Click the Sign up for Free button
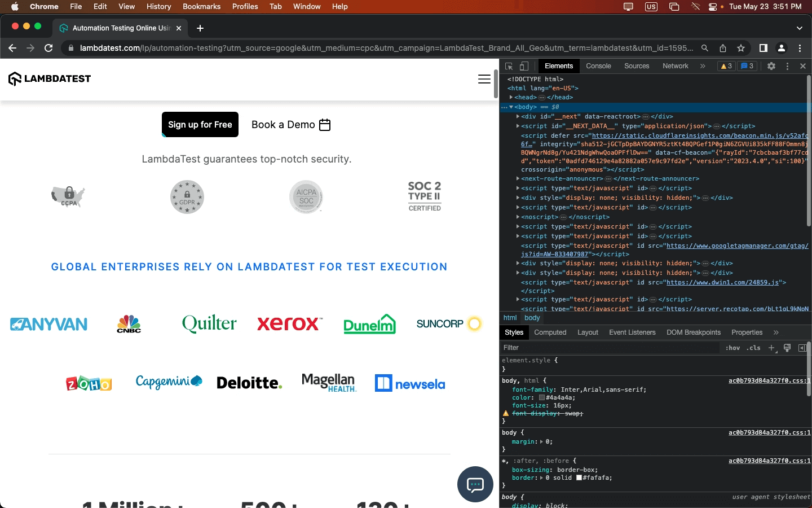 (x=200, y=124)
